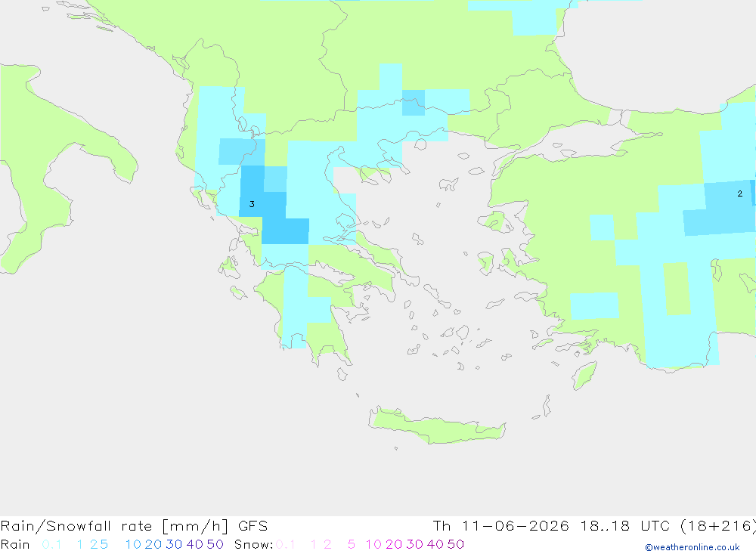Click the 'Snow:' legend label

(253, 544)
